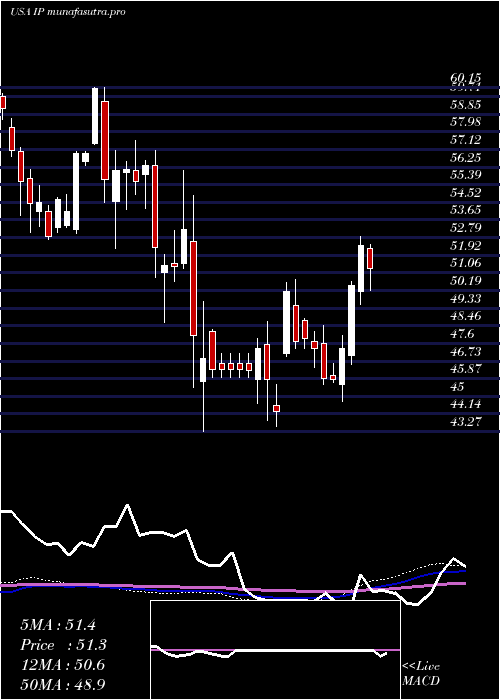Select the 56.25 price level label
The height and width of the screenshot is (700, 500).
(465, 158)
